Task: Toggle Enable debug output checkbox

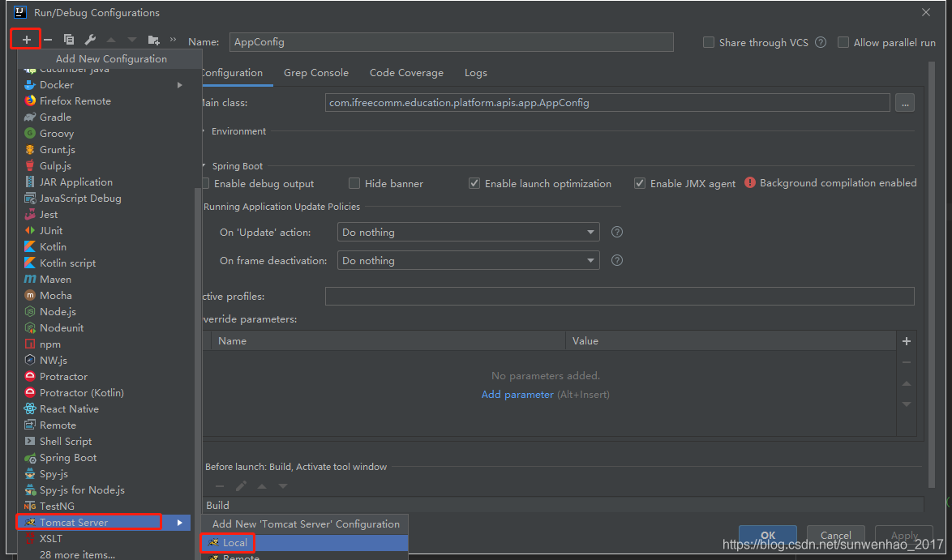Action: point(206,183)
